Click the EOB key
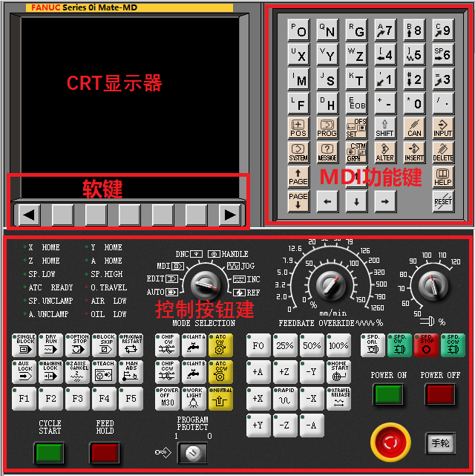 (x=356, y=103)
